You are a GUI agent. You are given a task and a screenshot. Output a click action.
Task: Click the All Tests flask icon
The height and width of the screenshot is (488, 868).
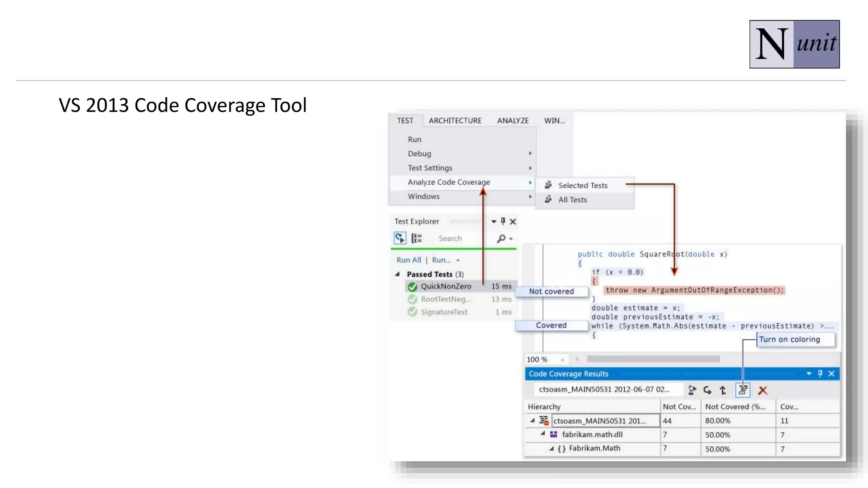click(548, 199)
